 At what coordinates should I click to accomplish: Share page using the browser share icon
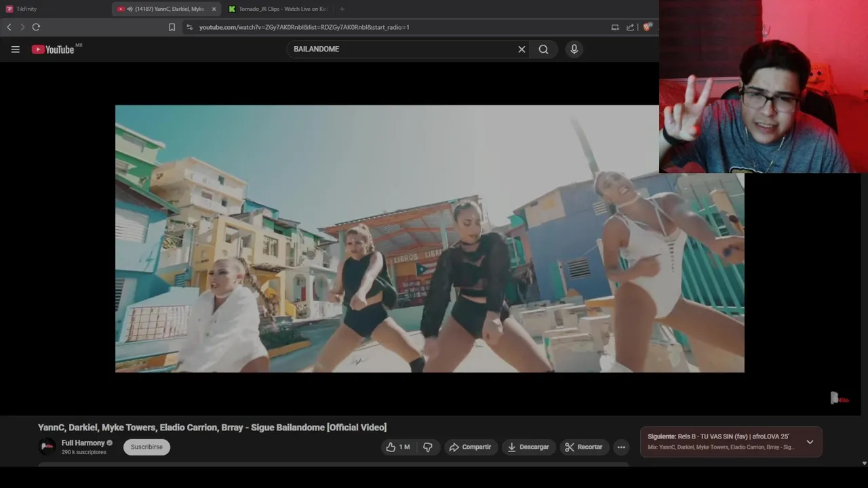(x=630, y=27)
